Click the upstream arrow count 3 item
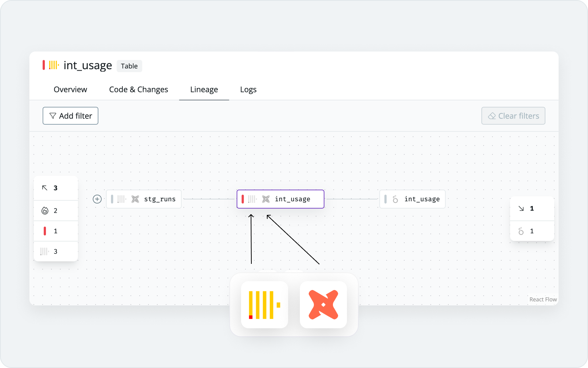 click(x=56, y=188)
